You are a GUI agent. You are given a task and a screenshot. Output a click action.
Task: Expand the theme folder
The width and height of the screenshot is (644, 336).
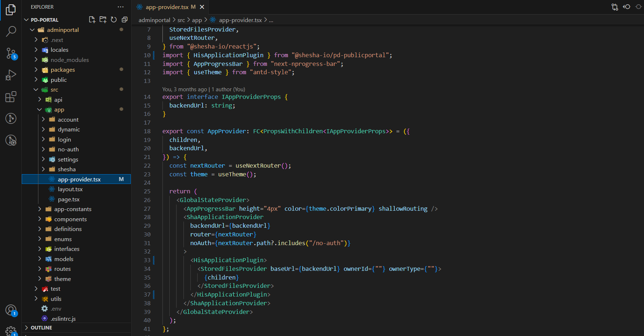click(40, 279)
